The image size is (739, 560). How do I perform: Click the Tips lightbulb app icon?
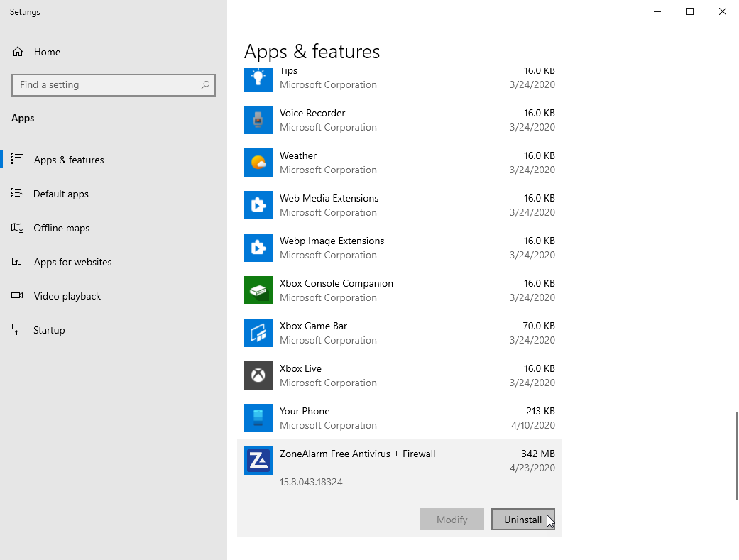click(258, 79)
